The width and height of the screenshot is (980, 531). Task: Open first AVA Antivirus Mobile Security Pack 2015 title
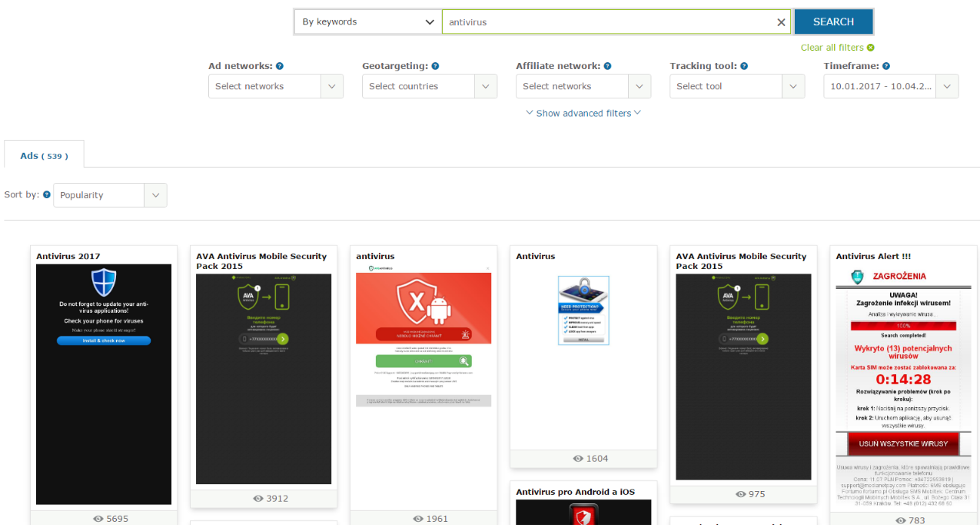(261, 261)
